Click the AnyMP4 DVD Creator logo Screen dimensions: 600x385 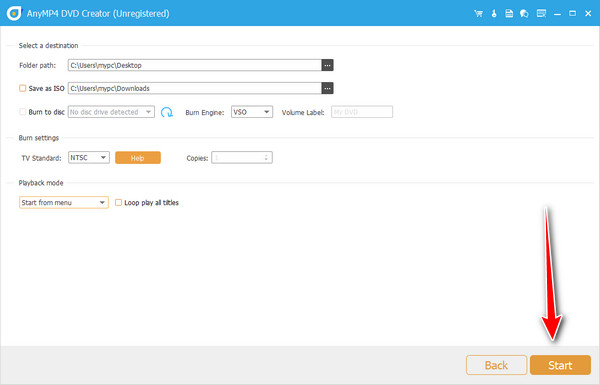pyautogui.click(x=14, y=13)
